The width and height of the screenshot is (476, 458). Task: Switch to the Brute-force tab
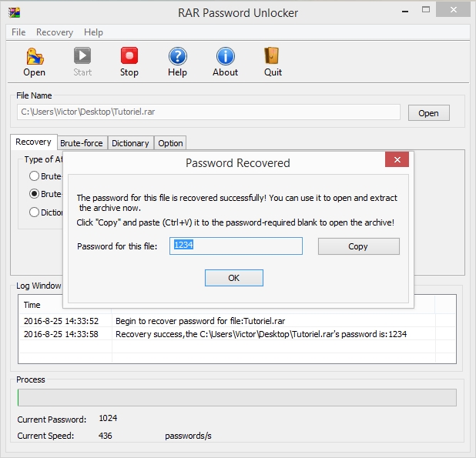point(82,143)
